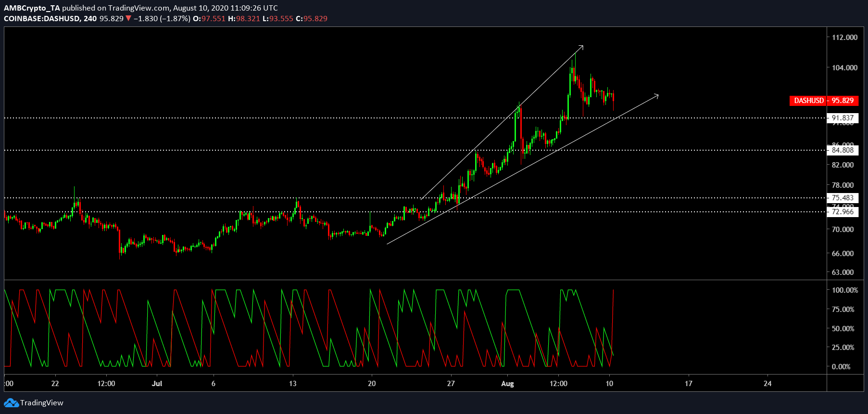Select the red DASHUSD 95.829 price tag
This screenshot has height=414, width=868.
click(823, 101)
